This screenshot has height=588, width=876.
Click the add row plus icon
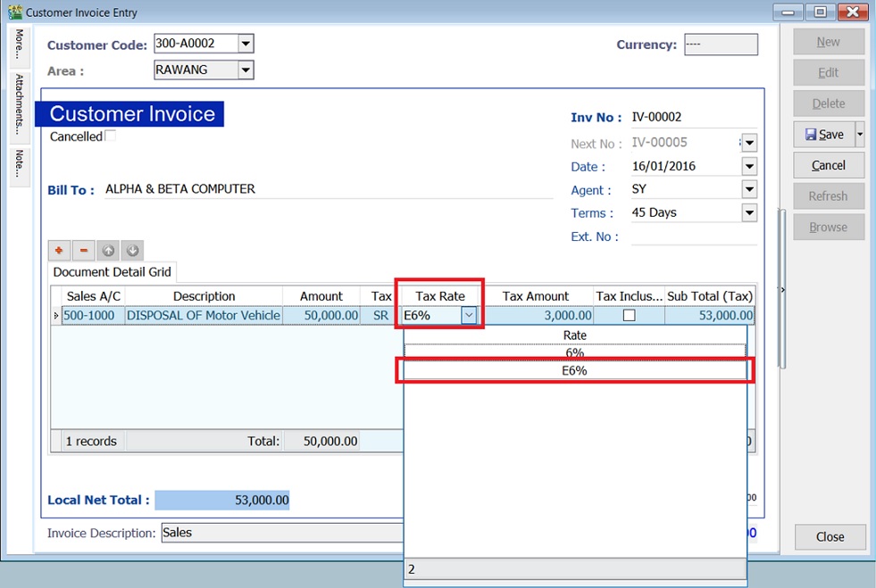(59, 252)
